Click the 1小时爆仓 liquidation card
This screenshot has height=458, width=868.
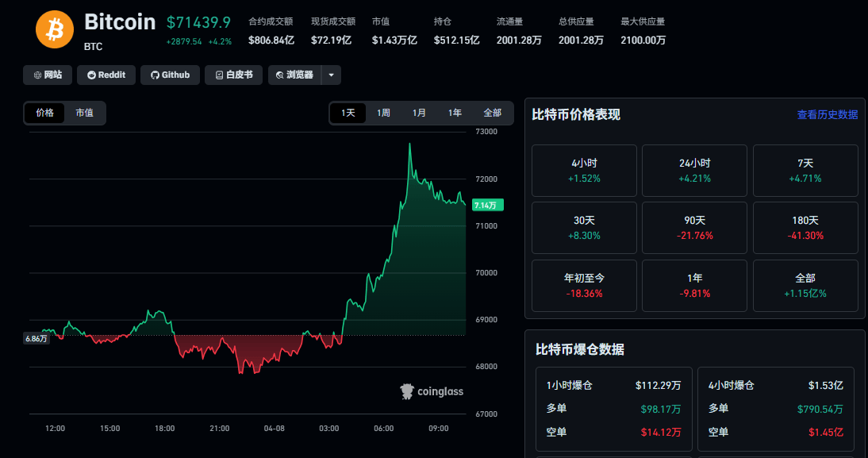tap(613, 409)
